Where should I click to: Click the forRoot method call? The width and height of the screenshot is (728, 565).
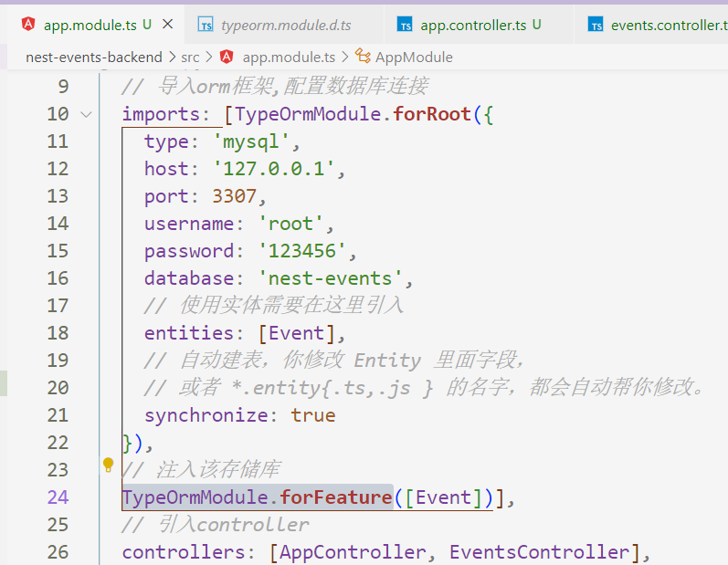point(431,114)
